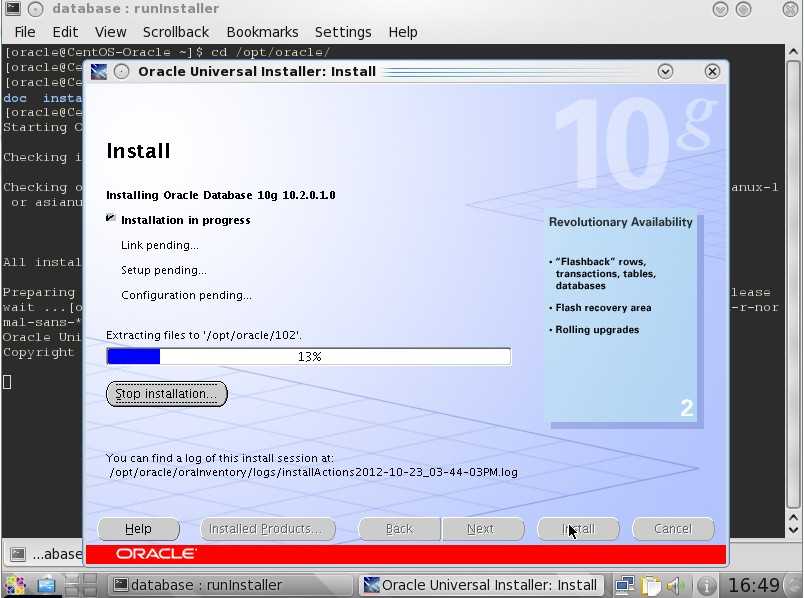This screenshot has width=804, height=598.
Task: Click the Konsole scrollbar up arrow at top
Action: [x=793, y=51]
